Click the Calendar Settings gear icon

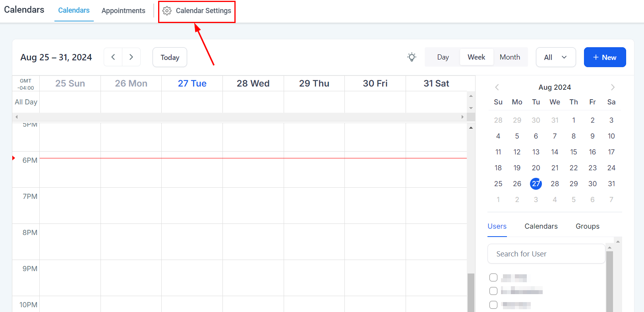(x=167, y=11)
